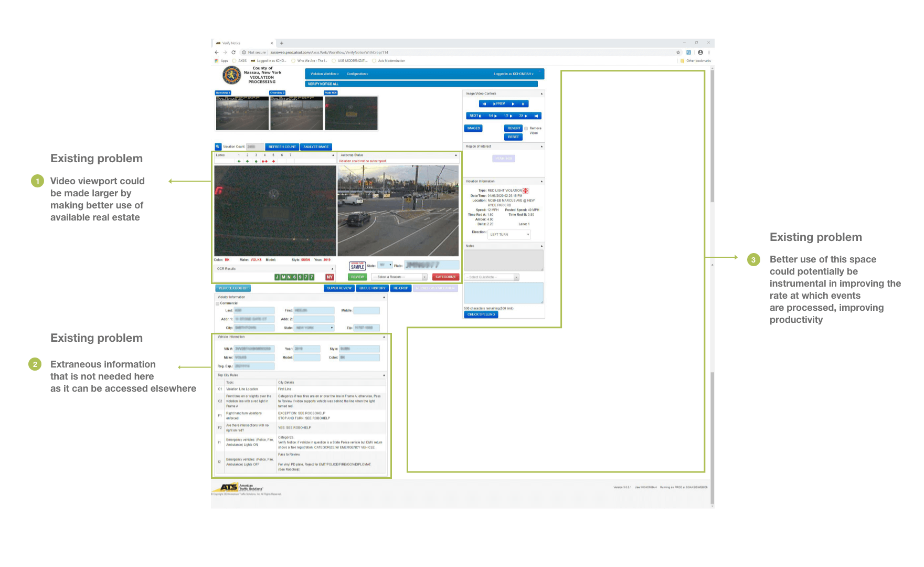Step to NEXT frame
The height and width of the screenshot is (567, 924).
tap(475, 116)
